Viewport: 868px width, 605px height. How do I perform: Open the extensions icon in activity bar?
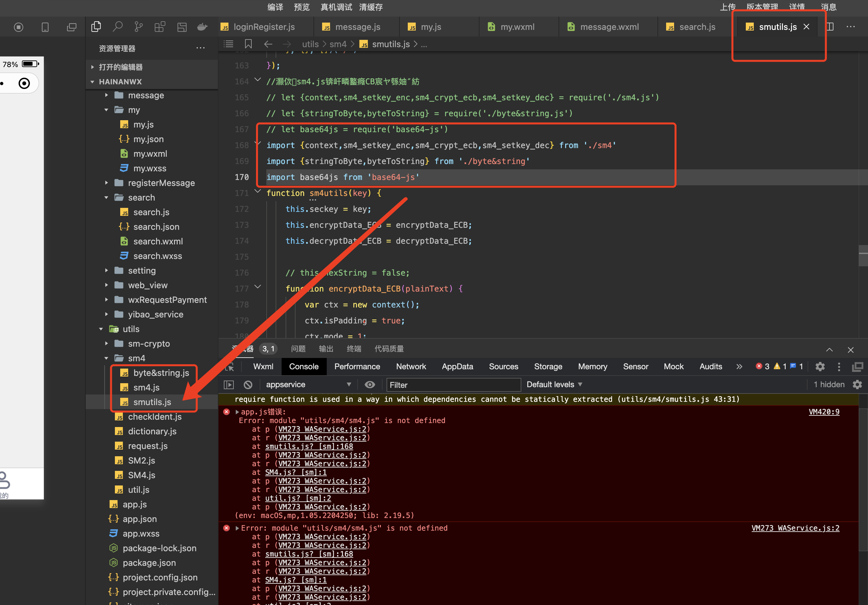pos(160,27)
